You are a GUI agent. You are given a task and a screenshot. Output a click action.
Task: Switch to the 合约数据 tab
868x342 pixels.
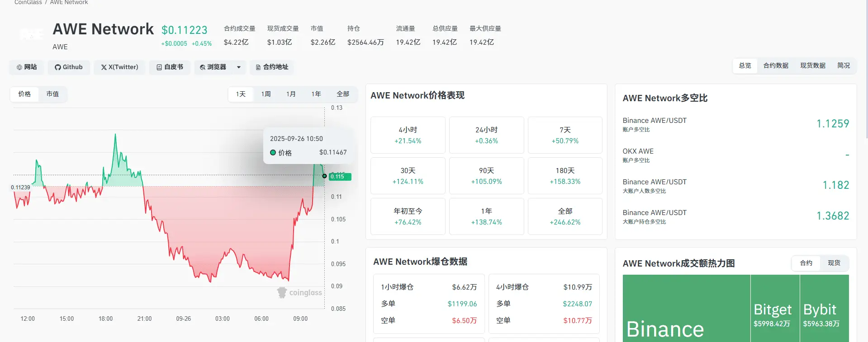pyautogui.click(x=776, y=66)
